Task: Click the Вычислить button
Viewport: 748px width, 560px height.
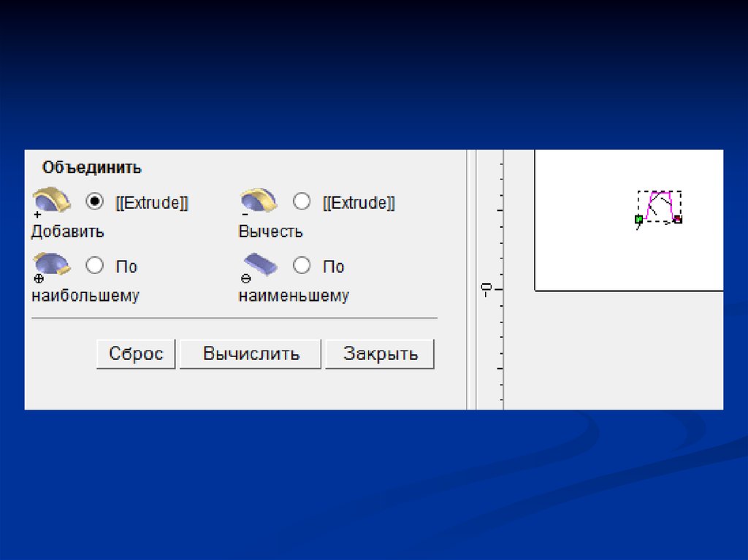Action: pyautogui.click(x=251, y=354)
